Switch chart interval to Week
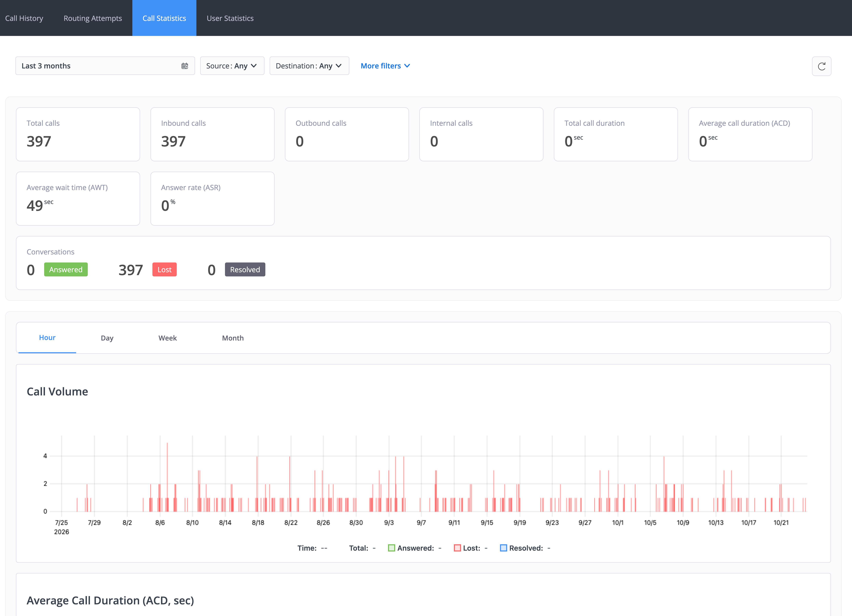Image resolution: width=852 pixels, height=616 pixels. pos(167,338)
